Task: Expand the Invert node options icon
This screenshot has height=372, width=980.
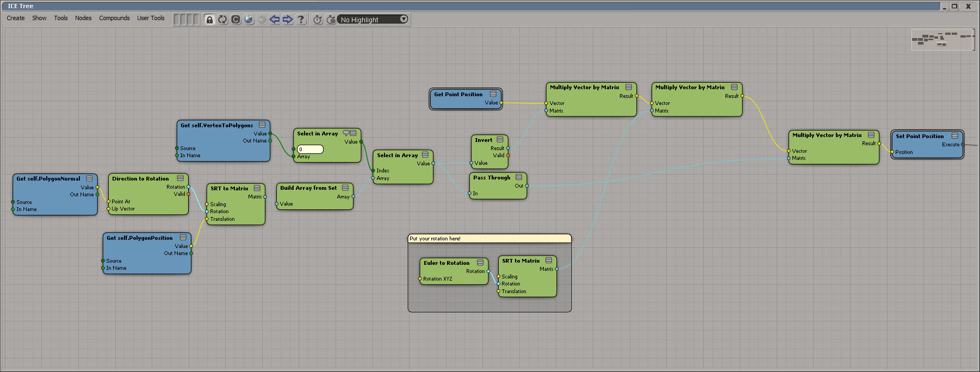Action: tap(500, 140)
